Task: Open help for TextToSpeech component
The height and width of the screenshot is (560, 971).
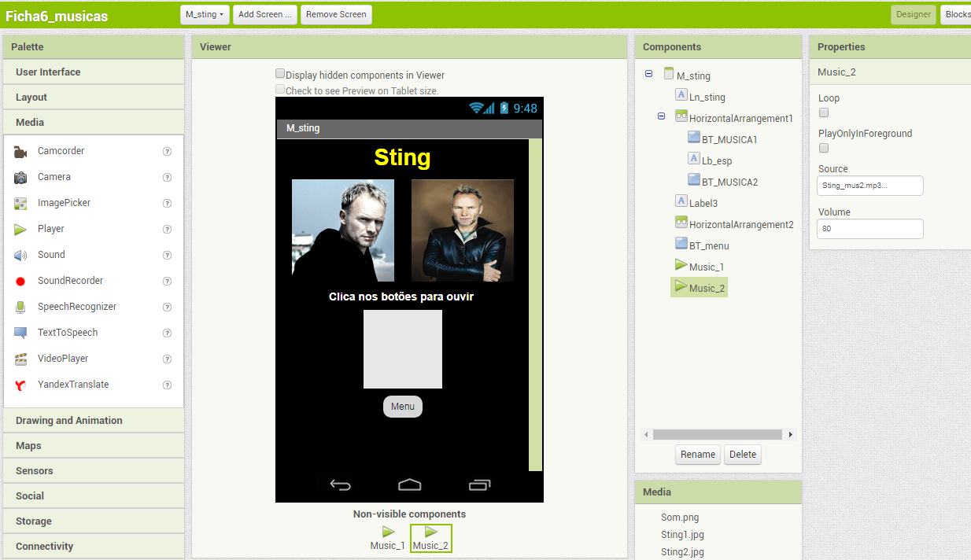Action: pos(167,333)
